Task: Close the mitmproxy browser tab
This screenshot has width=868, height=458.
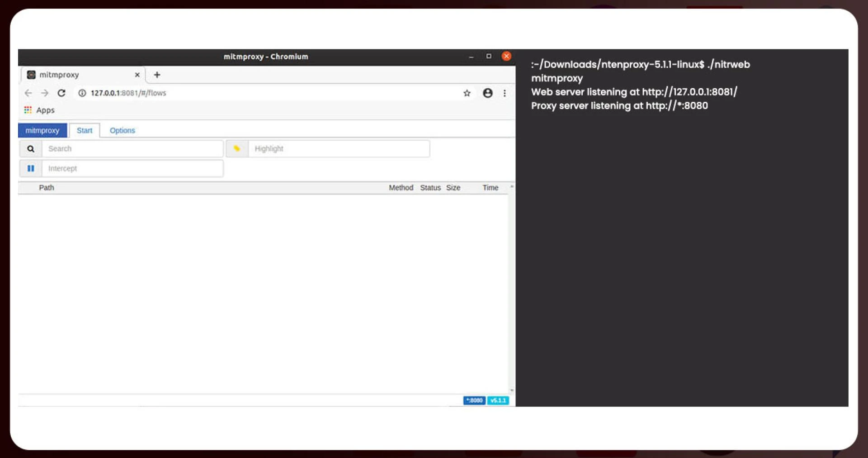Action: (x=137, y=75)
